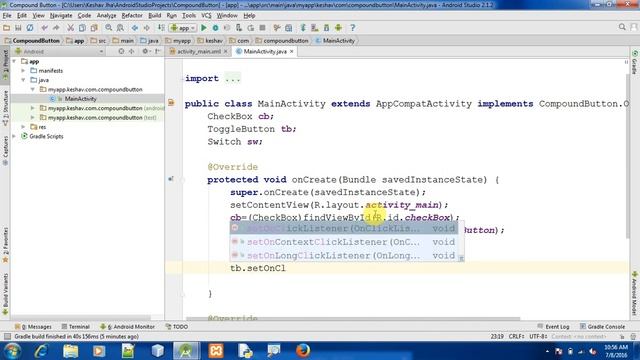640x360 pixels.
Task: Click the Make Project toolbar icon
Action: 161,28
